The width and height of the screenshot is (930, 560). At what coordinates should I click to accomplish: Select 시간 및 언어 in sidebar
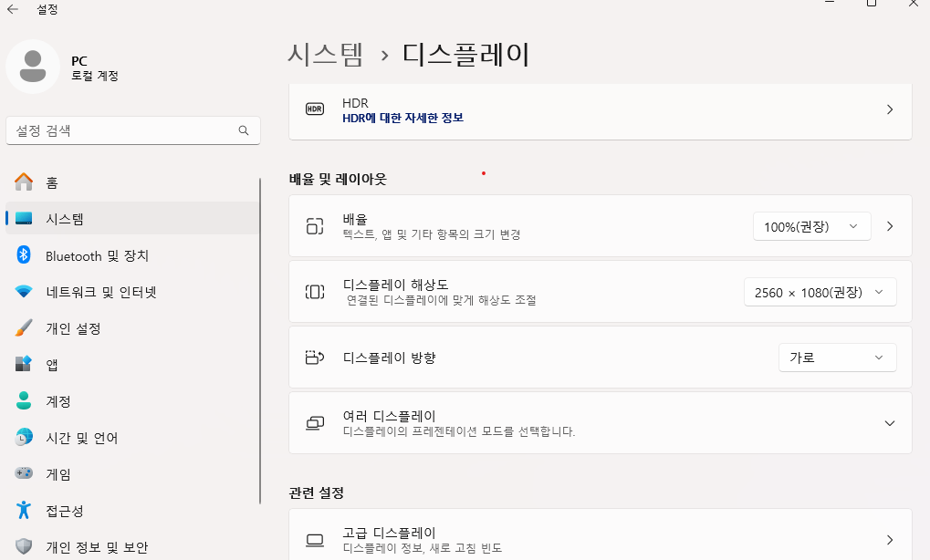(81, 438)
